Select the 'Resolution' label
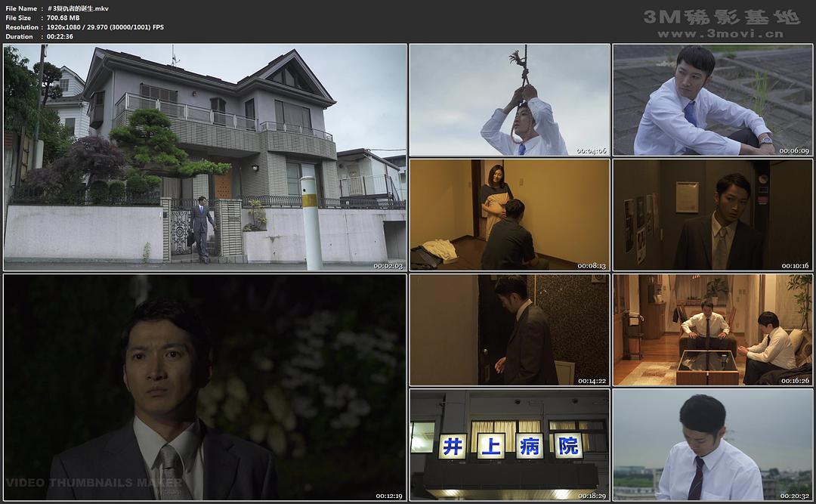The width and height of the screenshot is (816, 504). (22, 27)
